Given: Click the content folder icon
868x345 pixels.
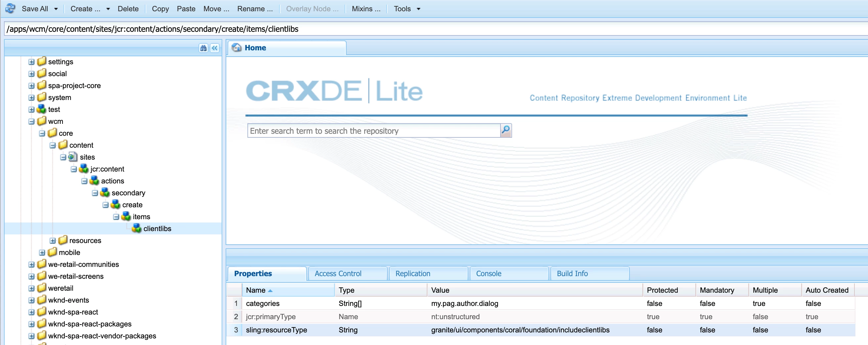Looking at the screenshot, I should point(63,145).
